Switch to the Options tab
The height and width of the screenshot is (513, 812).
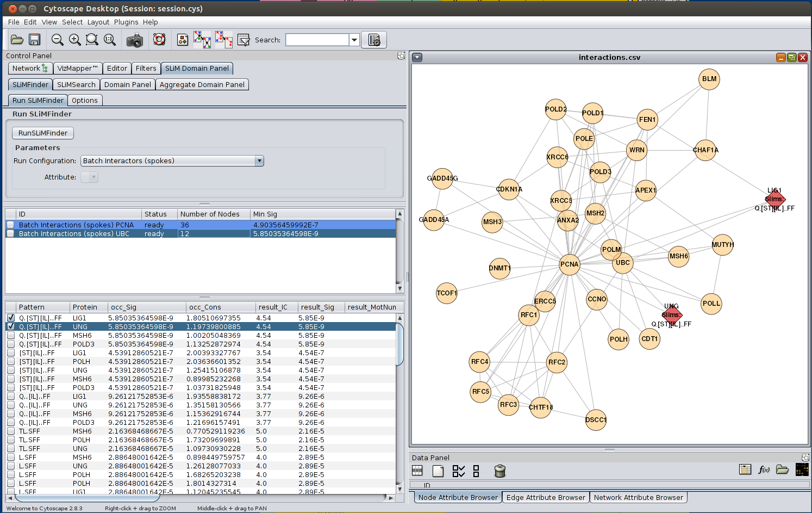[84, 101]
